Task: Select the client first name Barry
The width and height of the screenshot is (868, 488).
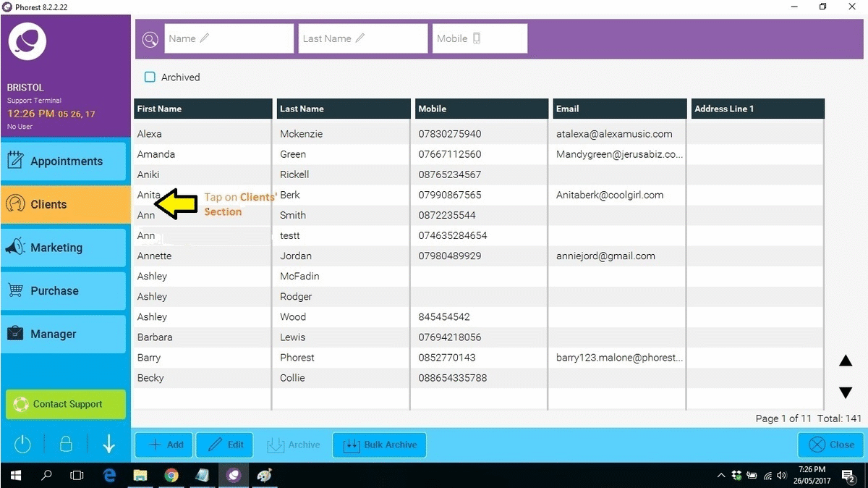Action: 149,357
